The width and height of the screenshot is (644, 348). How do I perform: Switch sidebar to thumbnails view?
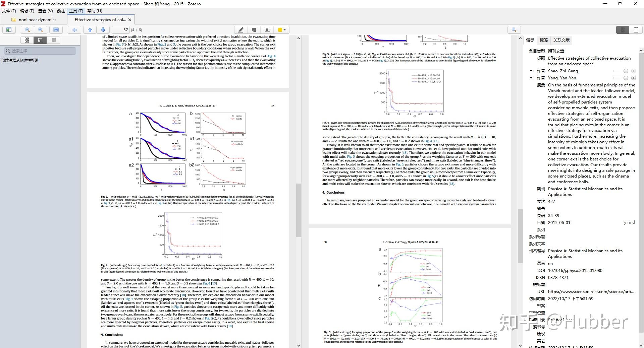pyautogui.click(x=27, y=40)
